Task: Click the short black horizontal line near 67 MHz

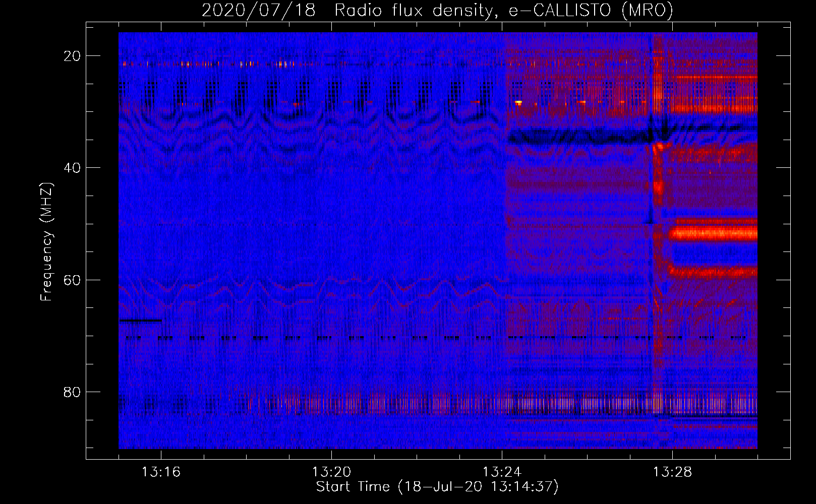Action: point(141,321)
